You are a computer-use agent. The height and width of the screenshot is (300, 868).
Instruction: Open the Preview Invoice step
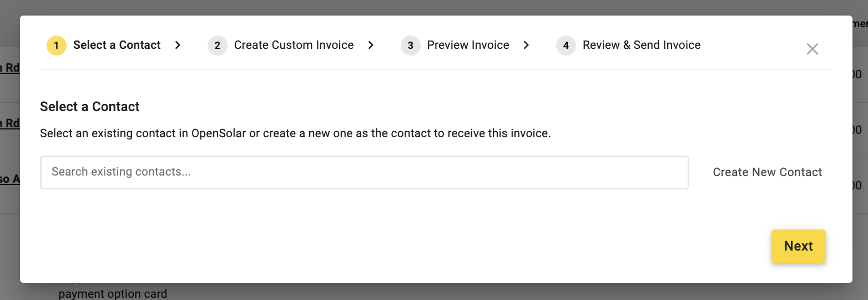tap(468, 46)
